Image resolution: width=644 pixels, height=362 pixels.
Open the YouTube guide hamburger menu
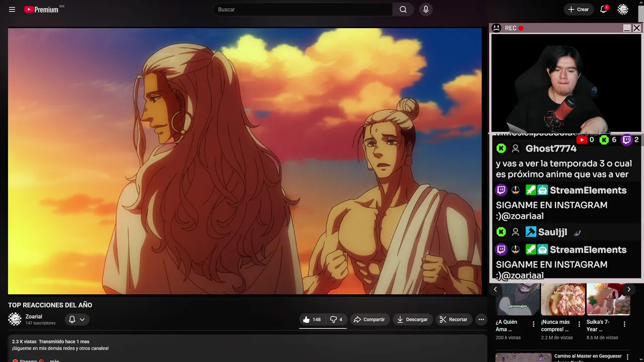tap(12, 10)
